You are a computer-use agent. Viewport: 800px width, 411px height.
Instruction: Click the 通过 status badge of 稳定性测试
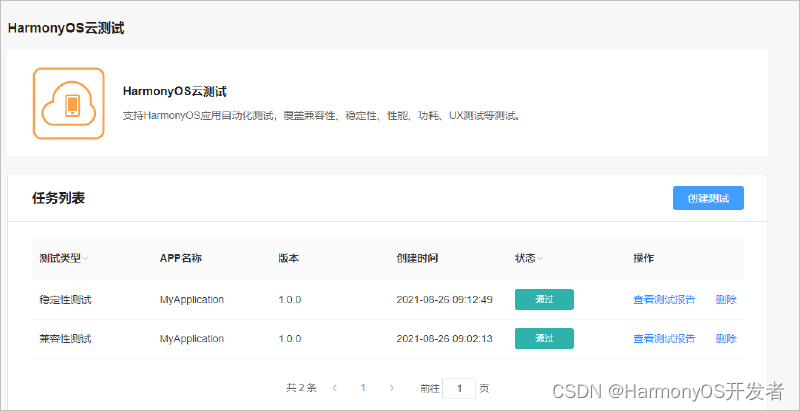pos(544,299)
